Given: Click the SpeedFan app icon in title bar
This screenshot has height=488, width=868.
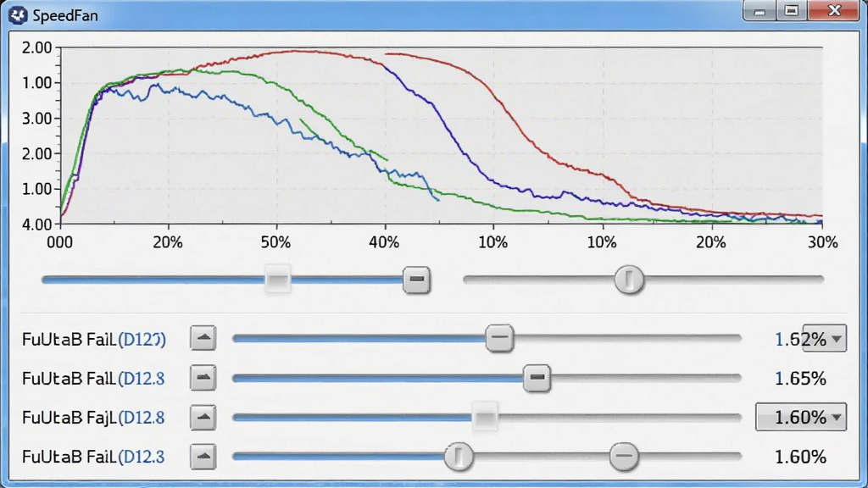Looking at the screenshot, I should tap(18, 15).
